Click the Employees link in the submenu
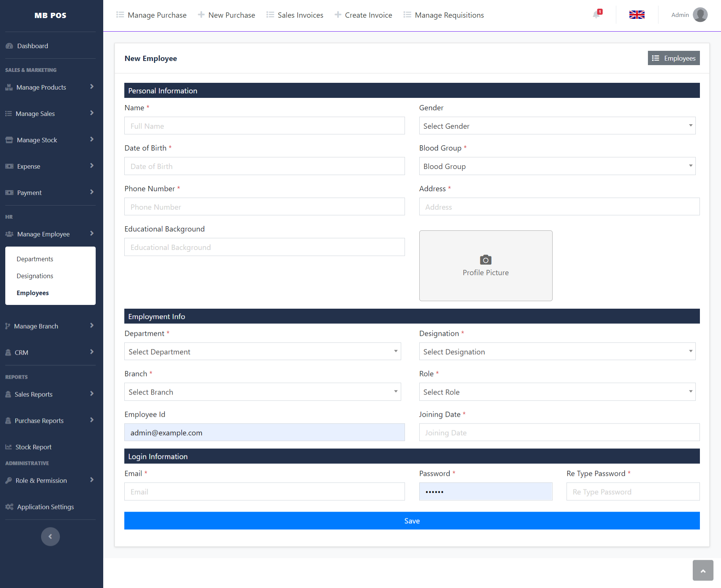Viewport: 721px width, 588px height. pyautogui.click(x=32, y=293)
